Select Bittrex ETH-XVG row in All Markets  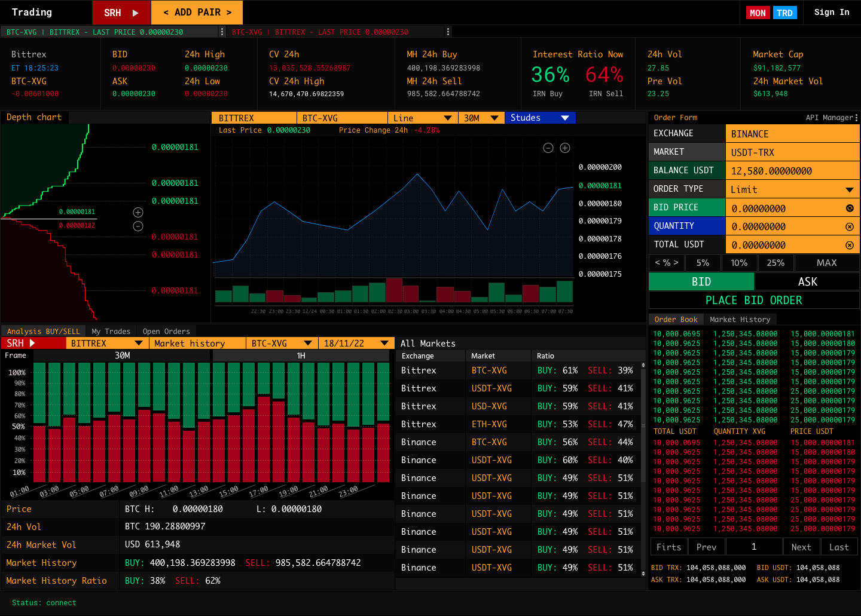pos(518,424)
